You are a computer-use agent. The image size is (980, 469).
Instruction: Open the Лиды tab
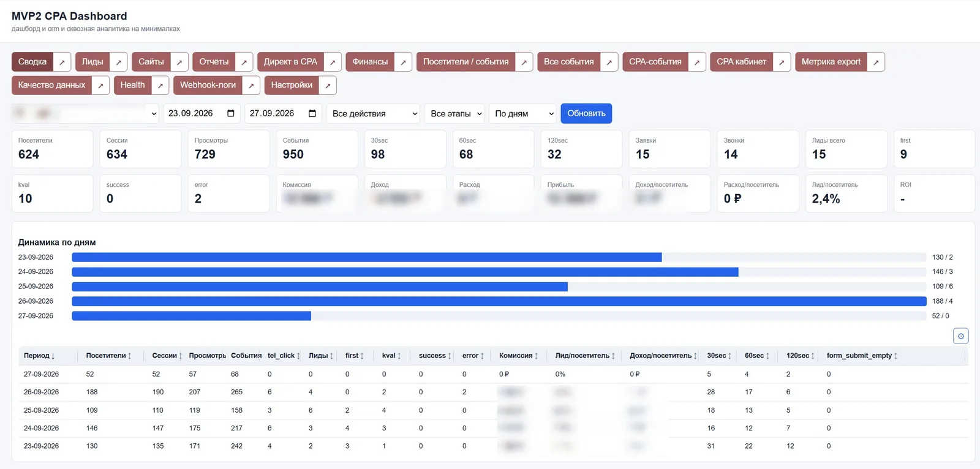pyautogui.click(x=92, y=62)
